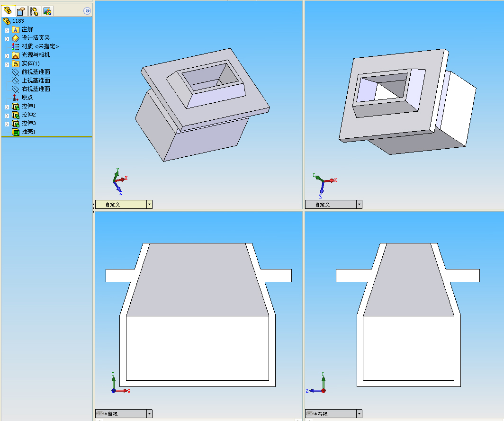Select the 材质 <未指定> tree item
The height and width of the screenshot is (421, 504).
40,46
